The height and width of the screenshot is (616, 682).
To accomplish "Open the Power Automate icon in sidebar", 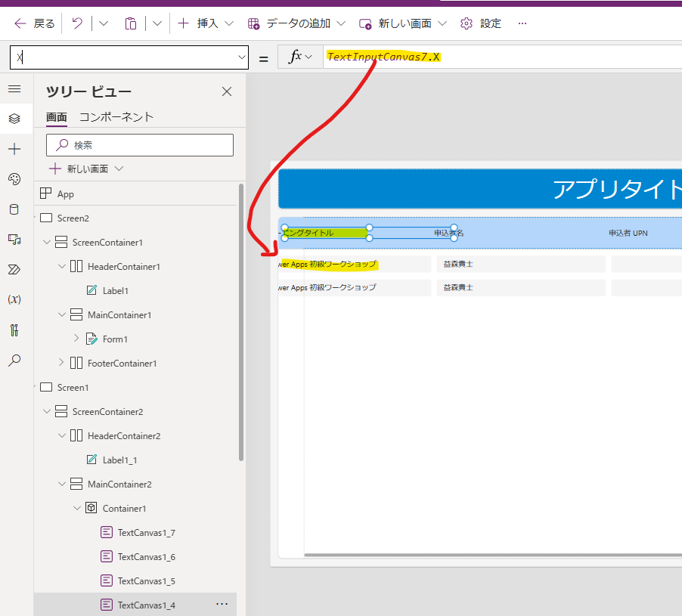I will pos(14,270).
